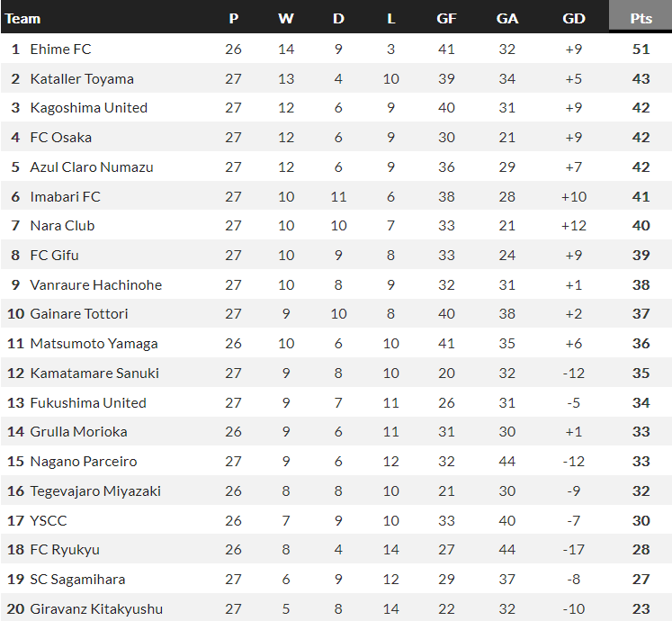Open Azul Claro Numazu link
Image resolution: width=672 pixels, height=621 pixels.
coord(92,166)
